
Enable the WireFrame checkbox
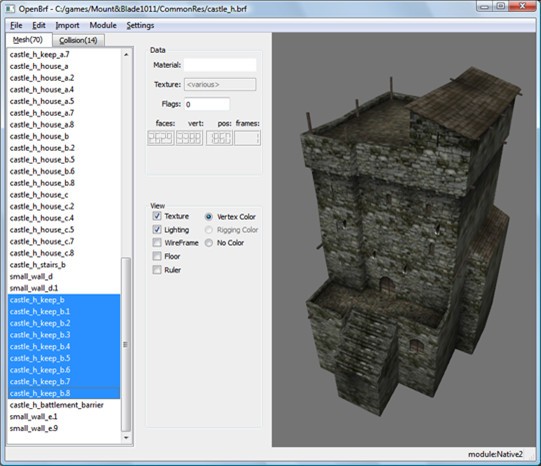tap(157, 243)
